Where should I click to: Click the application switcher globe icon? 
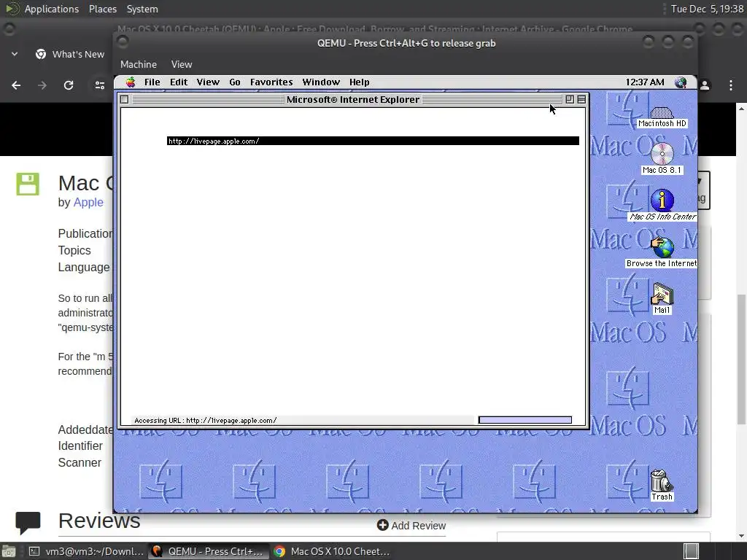point(681,82)
